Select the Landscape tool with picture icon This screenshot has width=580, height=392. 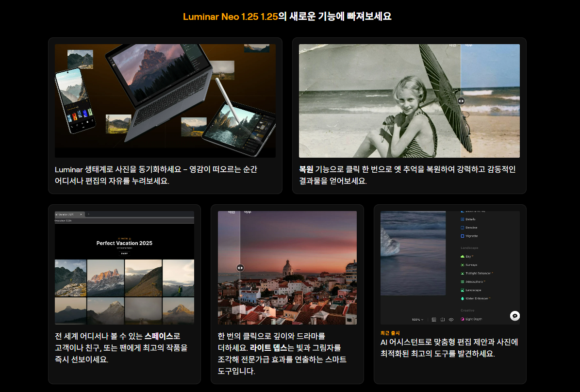click(470, 290)
